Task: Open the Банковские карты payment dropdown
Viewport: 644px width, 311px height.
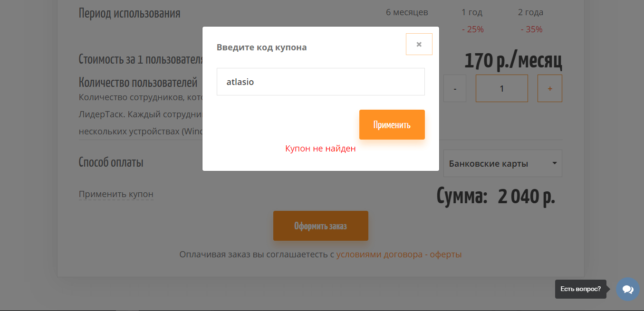Action: tap(502, 164)
